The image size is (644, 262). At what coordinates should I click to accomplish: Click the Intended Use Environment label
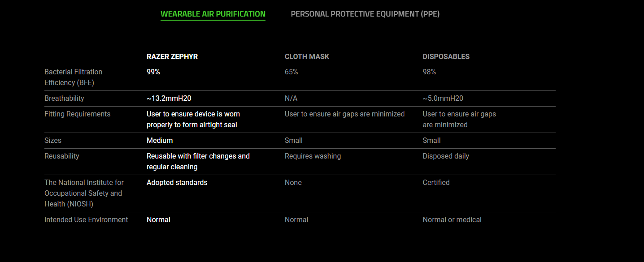[x=86, y=220]
